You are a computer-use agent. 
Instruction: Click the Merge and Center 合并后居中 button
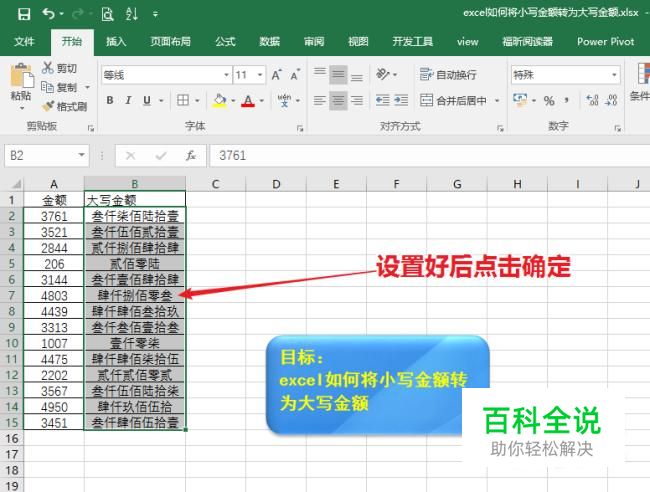coord(454,100)
